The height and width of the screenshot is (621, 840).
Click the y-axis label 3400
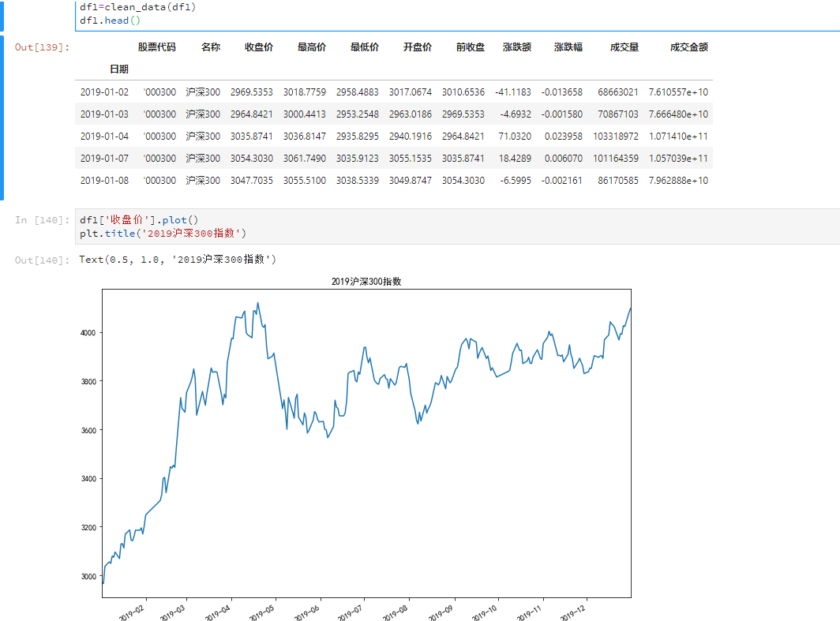(x=88, y=479)
